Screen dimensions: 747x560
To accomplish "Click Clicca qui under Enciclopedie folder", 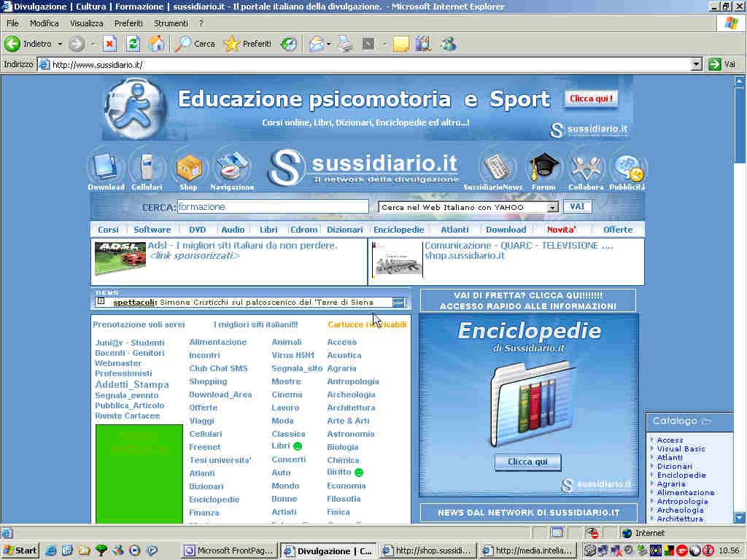I will point(527,462).
